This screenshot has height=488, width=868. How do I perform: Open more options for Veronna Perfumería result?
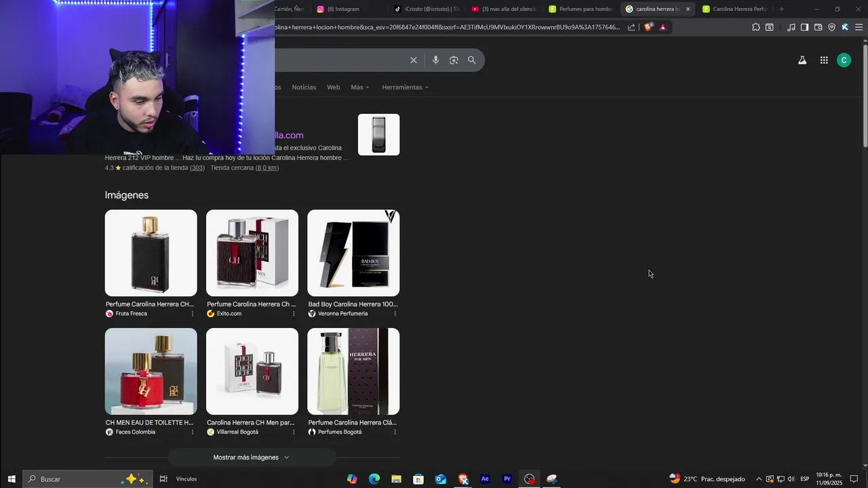[x=395, y=314]
